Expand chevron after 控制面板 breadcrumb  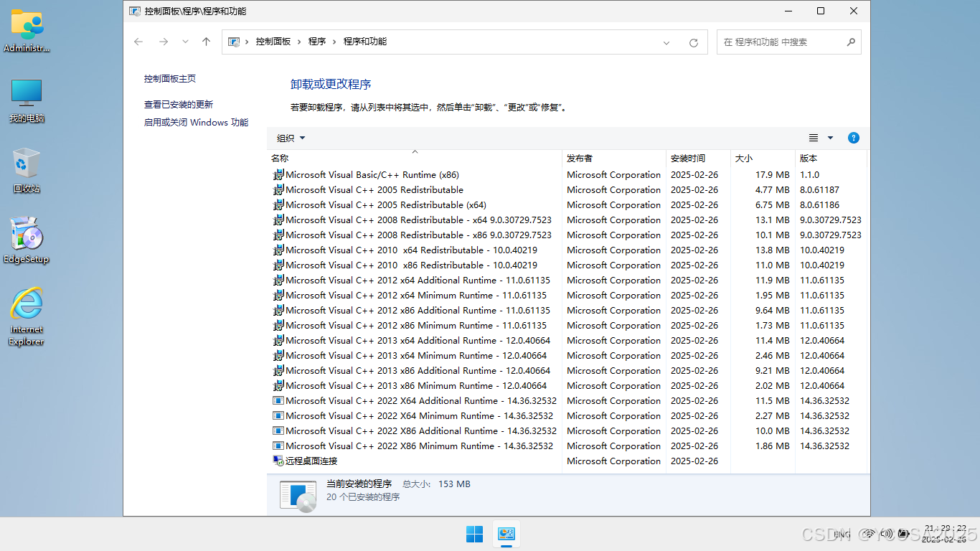(x=299, y=42)
